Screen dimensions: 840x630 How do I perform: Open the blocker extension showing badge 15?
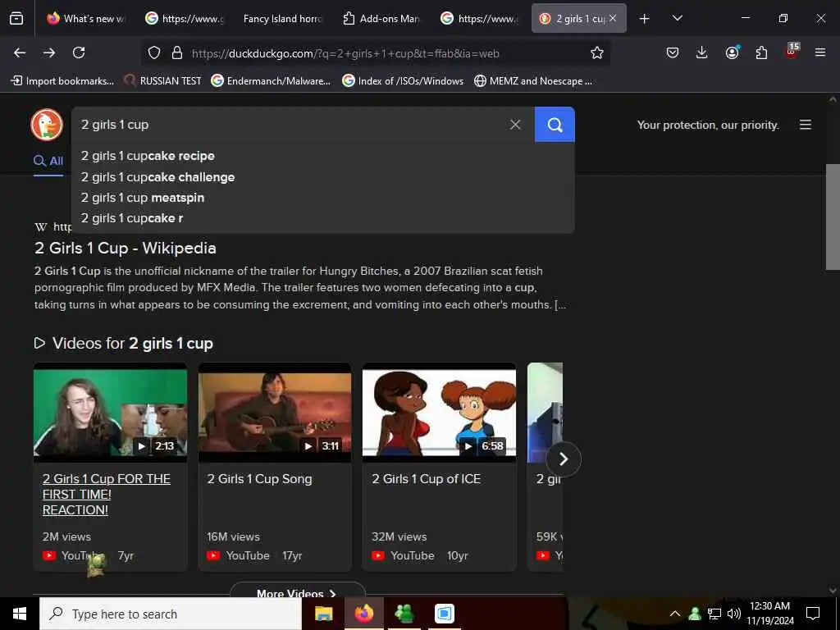[792, 52]
